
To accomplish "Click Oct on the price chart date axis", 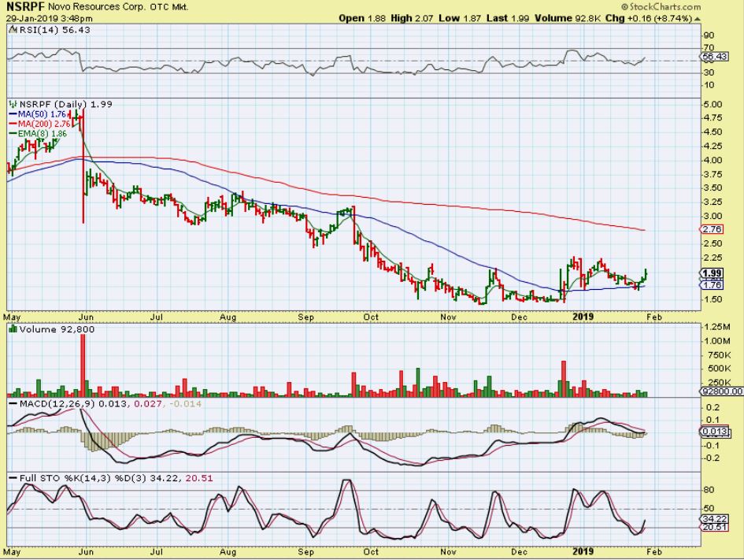I will (371, 317).
